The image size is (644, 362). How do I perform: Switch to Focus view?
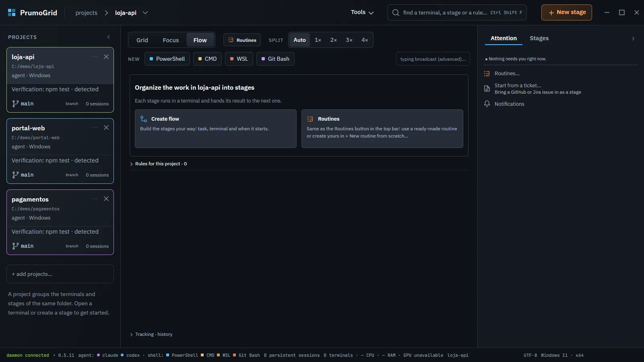tap(171, 40)
